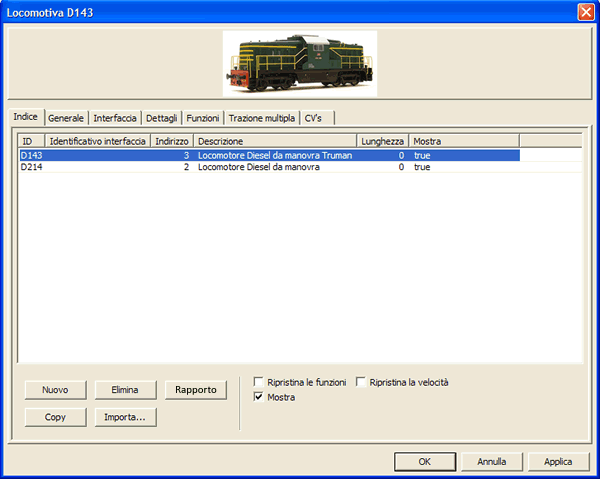Click the Elimina button

125,389
